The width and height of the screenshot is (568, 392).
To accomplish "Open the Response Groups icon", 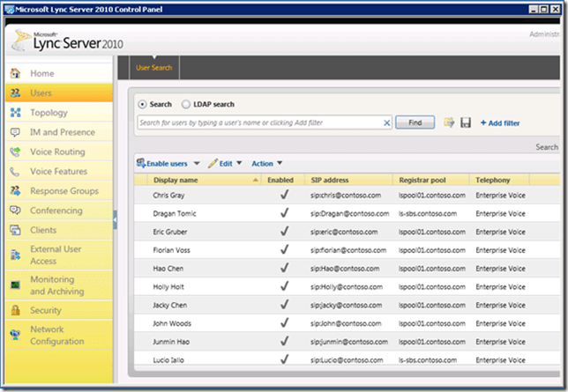I will tap(15, 191).
